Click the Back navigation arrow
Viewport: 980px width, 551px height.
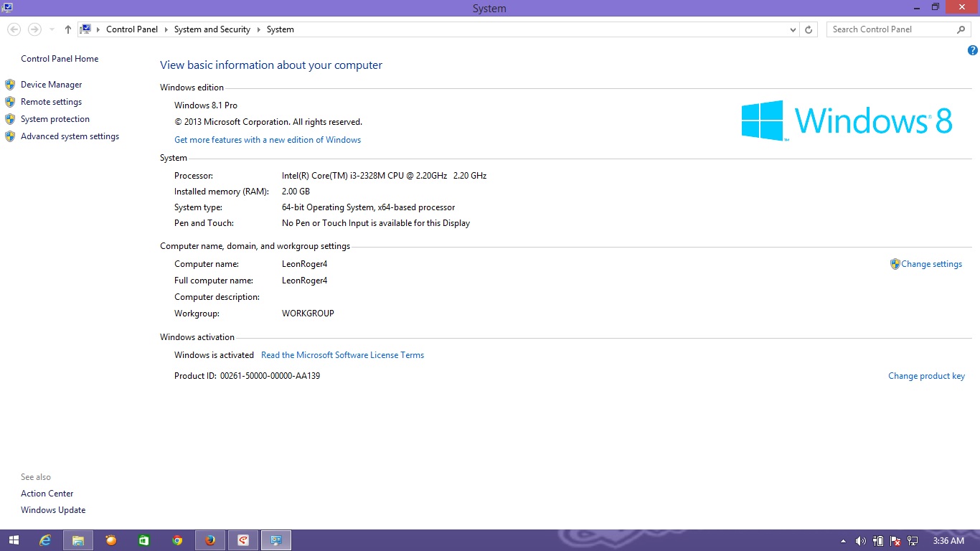point(14,29)
